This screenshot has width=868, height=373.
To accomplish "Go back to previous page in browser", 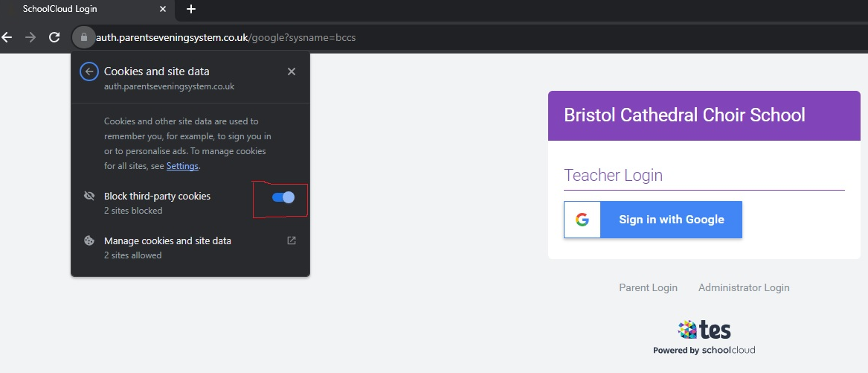I will point(7,37).
